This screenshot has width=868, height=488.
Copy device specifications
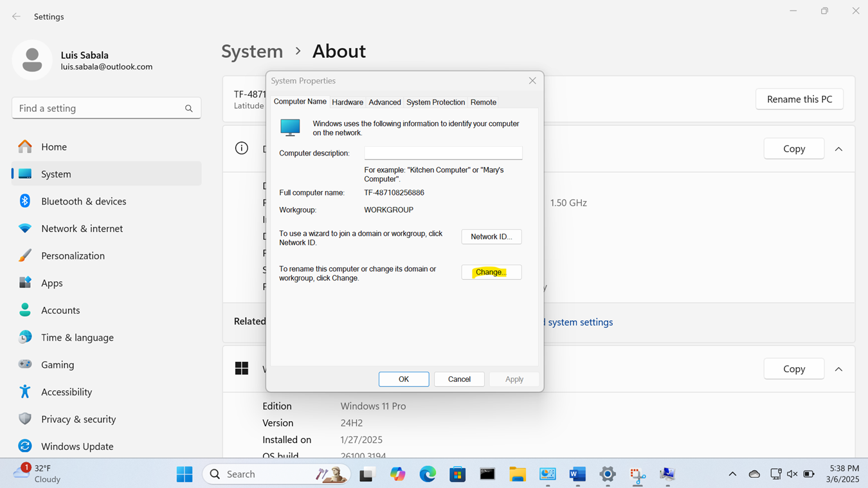click(x=794, y=149)
